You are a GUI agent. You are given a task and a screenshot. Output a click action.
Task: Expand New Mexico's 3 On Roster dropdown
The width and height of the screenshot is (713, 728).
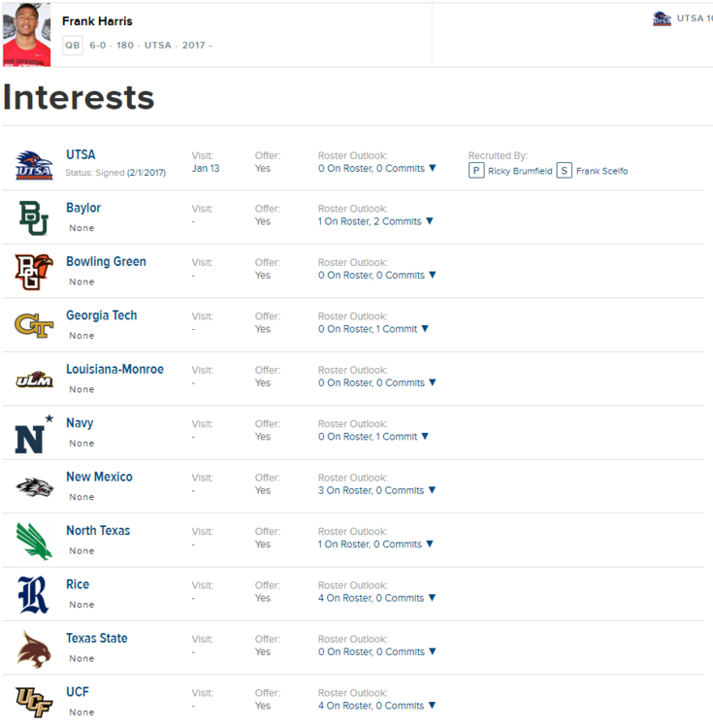(433, 491)
